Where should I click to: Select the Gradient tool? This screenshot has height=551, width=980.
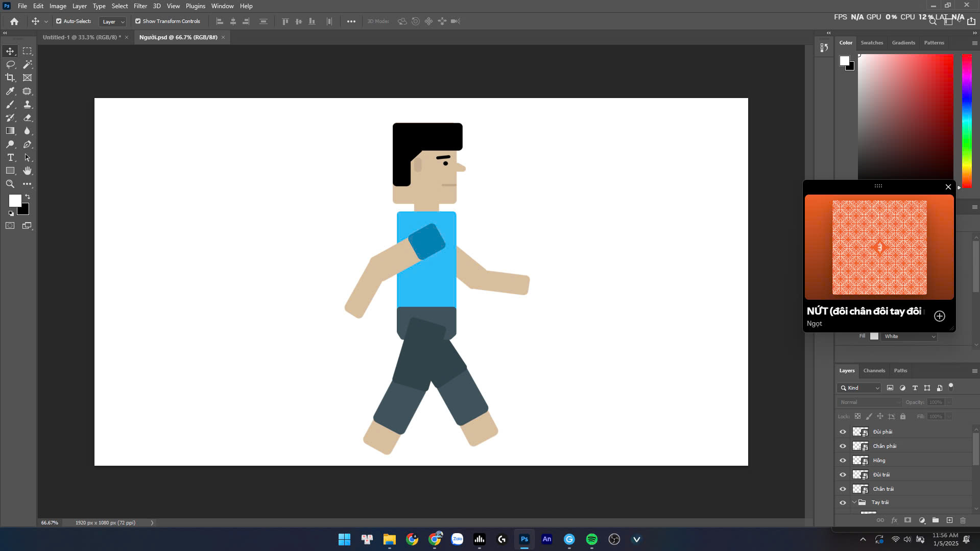pyautogui.click(x=10, y=131)
